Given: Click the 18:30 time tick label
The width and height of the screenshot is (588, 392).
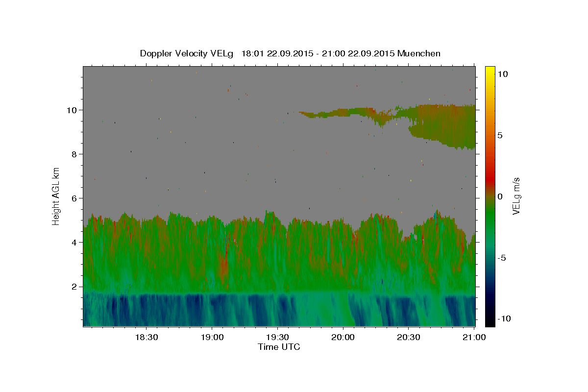Looking at the screenshot, I should [x=146, y=337].
